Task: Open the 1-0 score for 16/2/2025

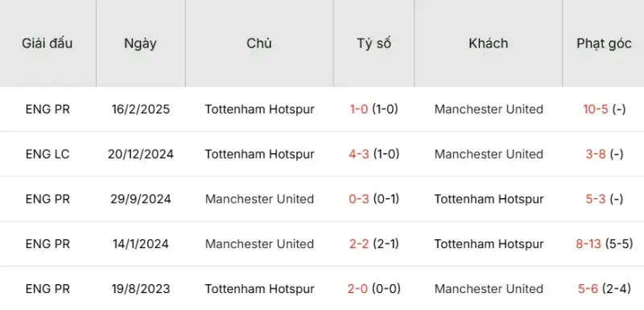Action: (x=358, y=110)
